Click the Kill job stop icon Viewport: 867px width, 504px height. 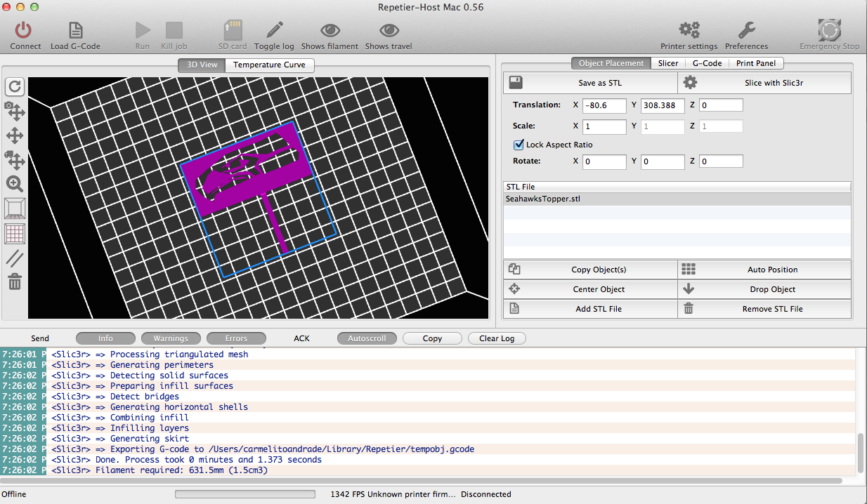click(x=174, y=30)
